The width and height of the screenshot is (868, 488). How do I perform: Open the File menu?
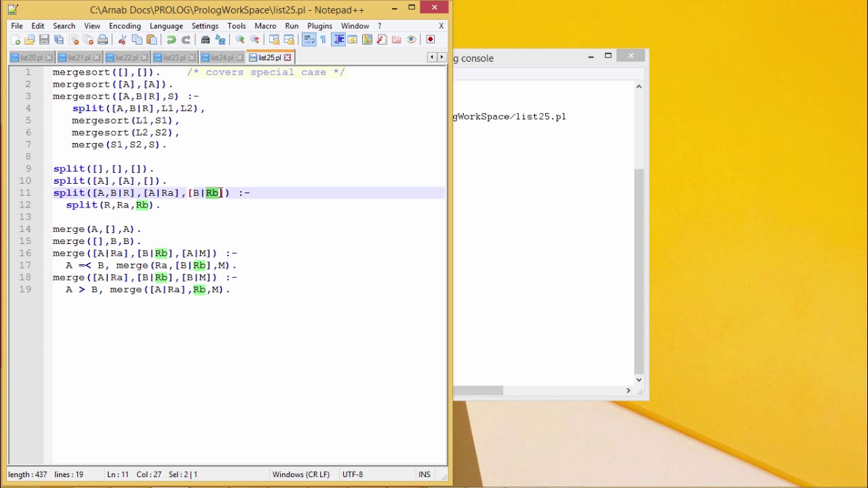coord(17,26)
